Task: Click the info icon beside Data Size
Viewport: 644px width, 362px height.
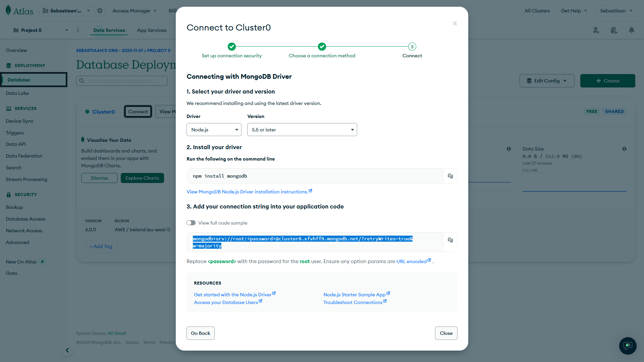Action: (624, 148)
